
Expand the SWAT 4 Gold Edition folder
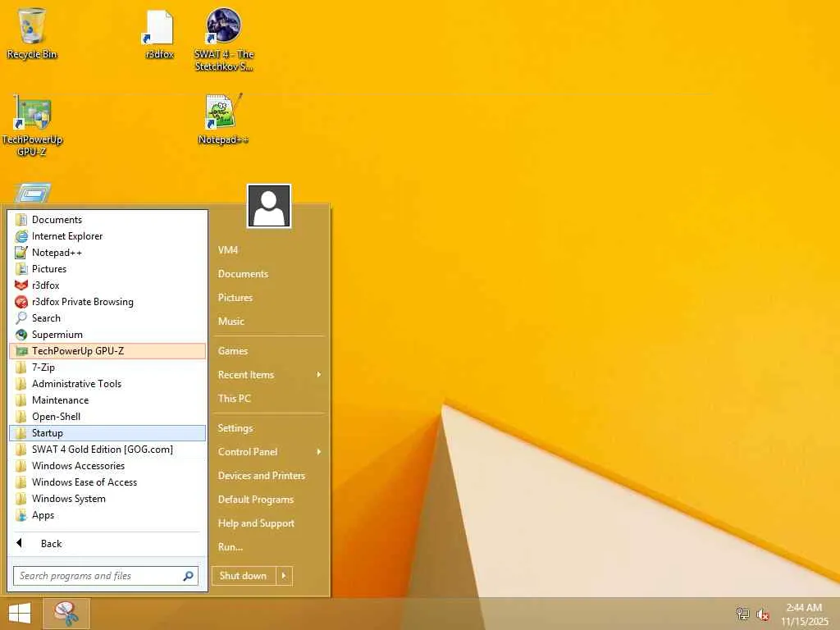[107, 450]
